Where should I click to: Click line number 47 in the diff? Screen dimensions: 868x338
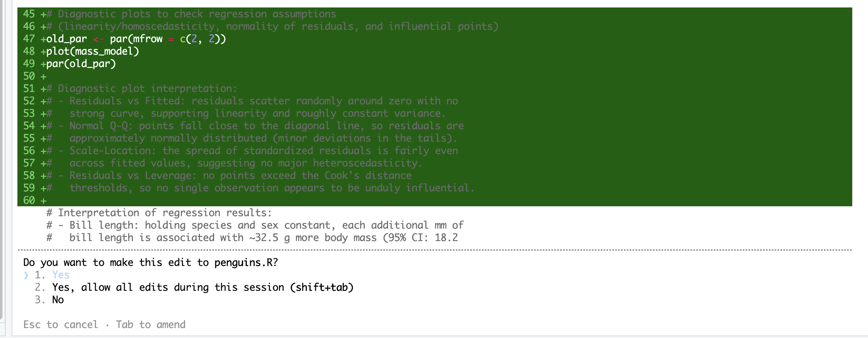click(x=29, y=39)
